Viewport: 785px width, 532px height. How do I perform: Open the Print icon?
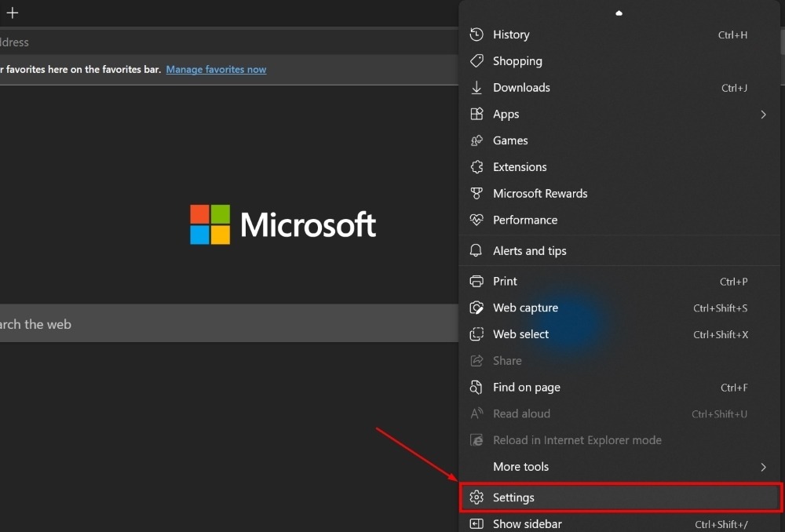477,281
